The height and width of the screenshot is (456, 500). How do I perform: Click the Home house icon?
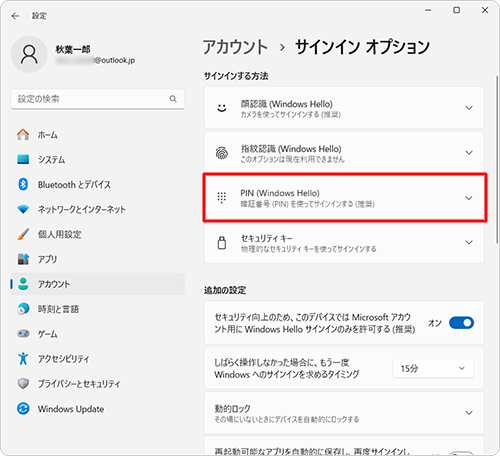pos(23,134)
